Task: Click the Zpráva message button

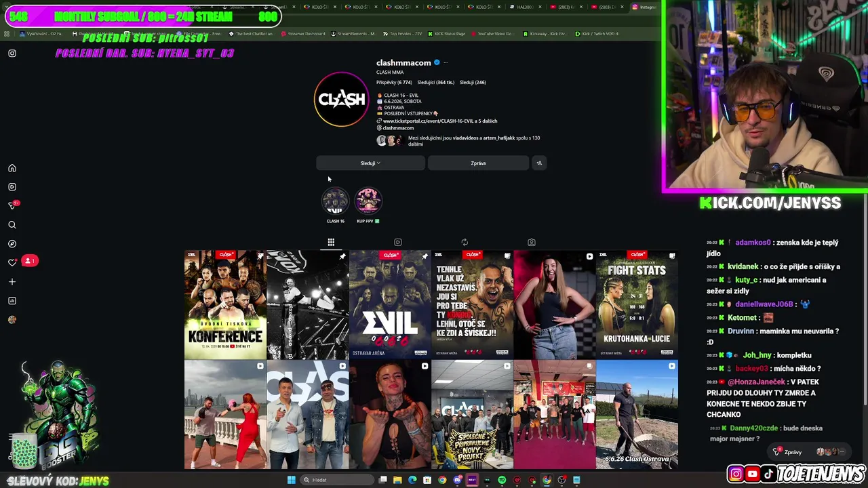Action: click(x=478, y=163)
